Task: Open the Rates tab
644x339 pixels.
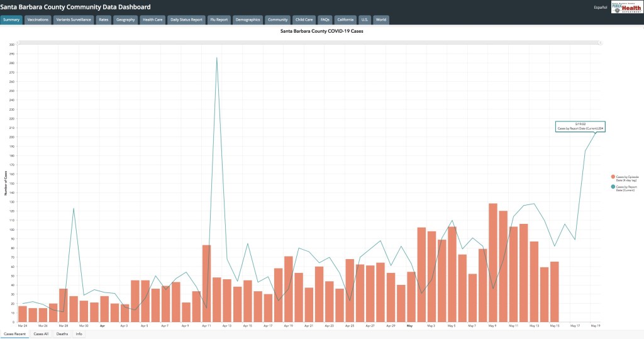Action: click(104, 19)
